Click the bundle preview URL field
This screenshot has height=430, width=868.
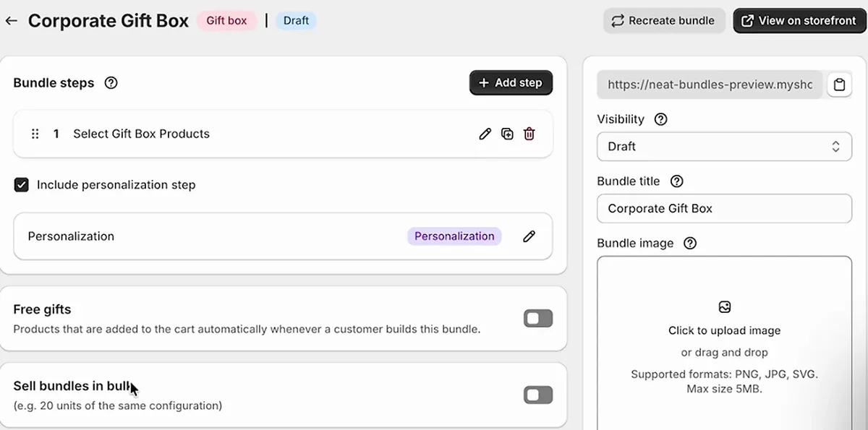(x=710, y=85)
